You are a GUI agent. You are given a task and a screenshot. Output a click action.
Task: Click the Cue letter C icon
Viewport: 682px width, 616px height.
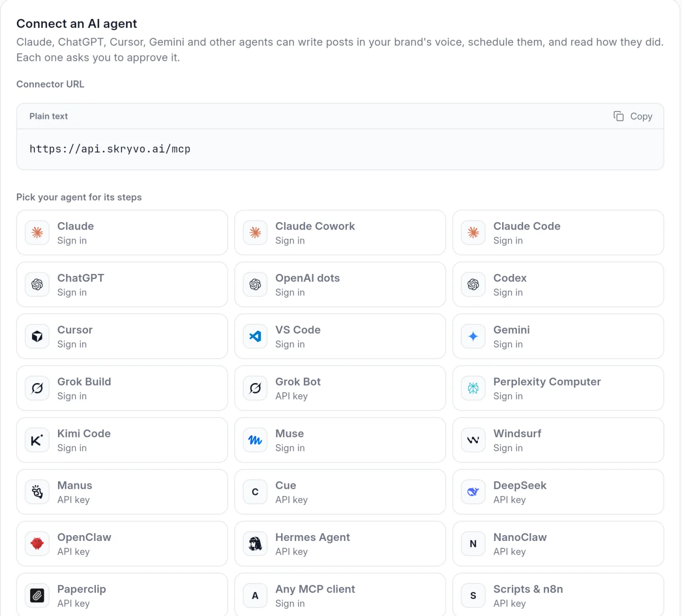point(255,492)
